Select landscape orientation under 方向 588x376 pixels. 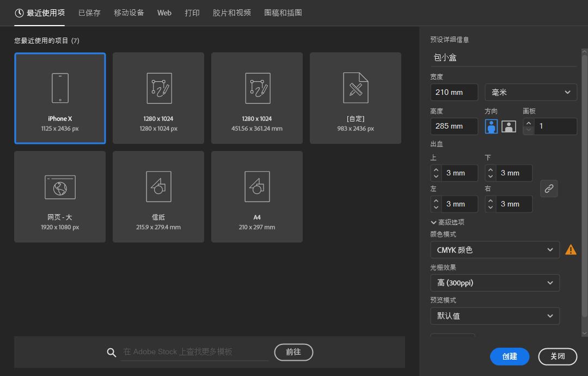(509, 126)
